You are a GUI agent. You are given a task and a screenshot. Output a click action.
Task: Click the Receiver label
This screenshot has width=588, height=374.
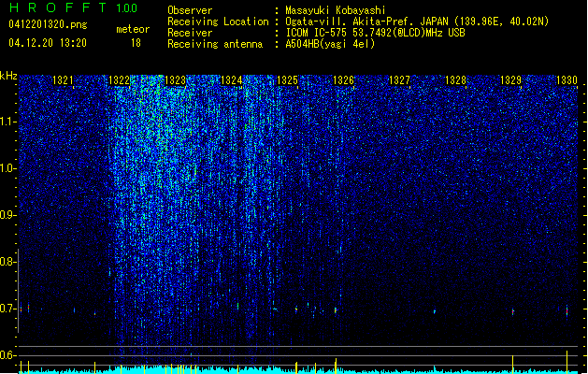point(190,33)
